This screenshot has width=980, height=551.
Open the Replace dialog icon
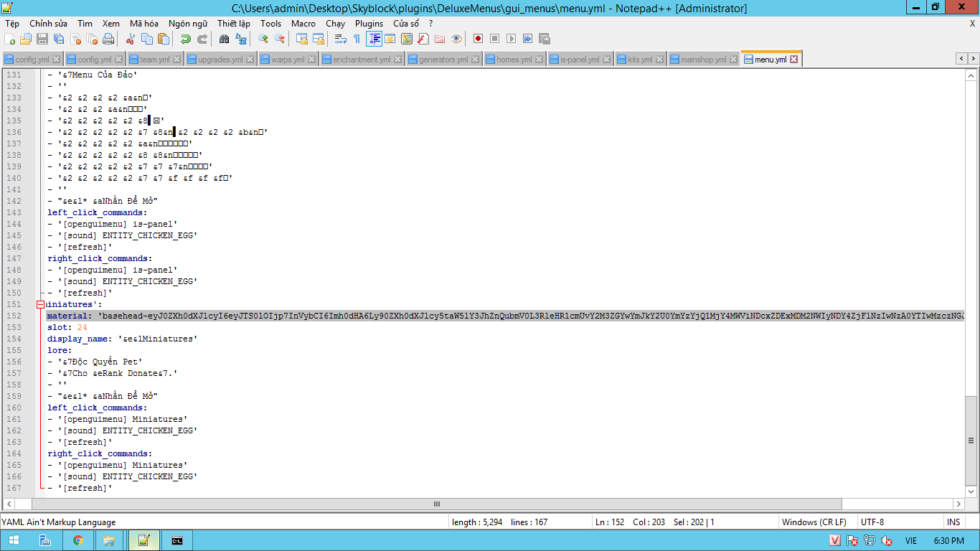tap(241, 39)
